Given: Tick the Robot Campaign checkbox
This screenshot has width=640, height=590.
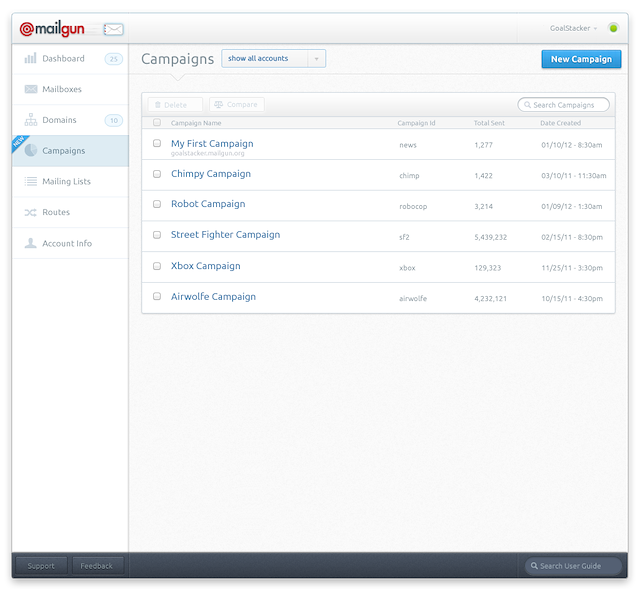Looking at the screenshot, I should click(x=157, y=204).
